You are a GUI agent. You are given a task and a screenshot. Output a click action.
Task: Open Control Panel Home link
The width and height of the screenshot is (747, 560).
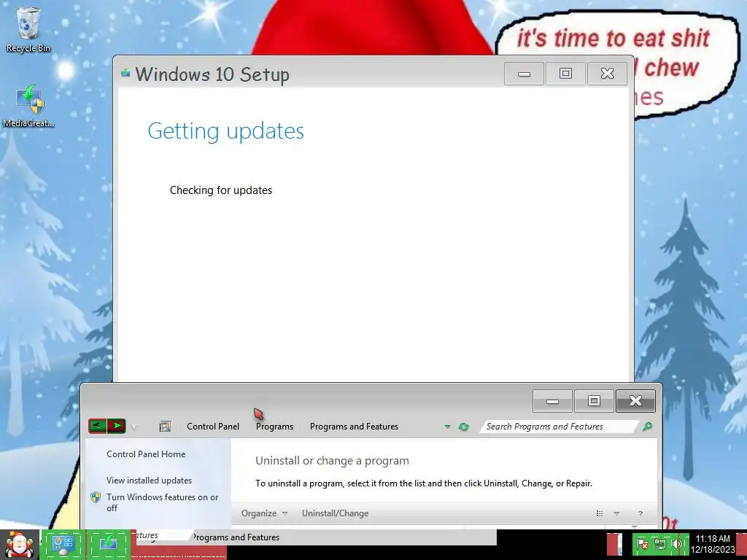pos(146,454)
